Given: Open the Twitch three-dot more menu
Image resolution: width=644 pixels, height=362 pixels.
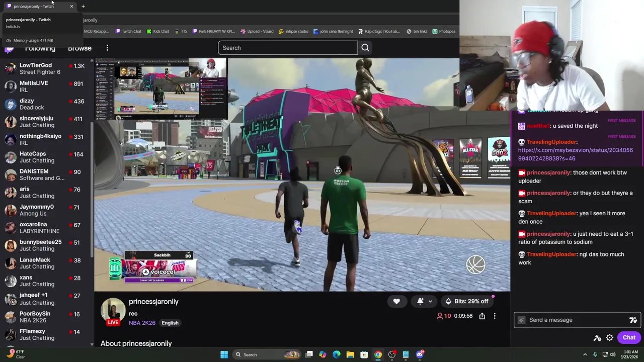Looking at the screenshot, I should click(x=107, y=48).
